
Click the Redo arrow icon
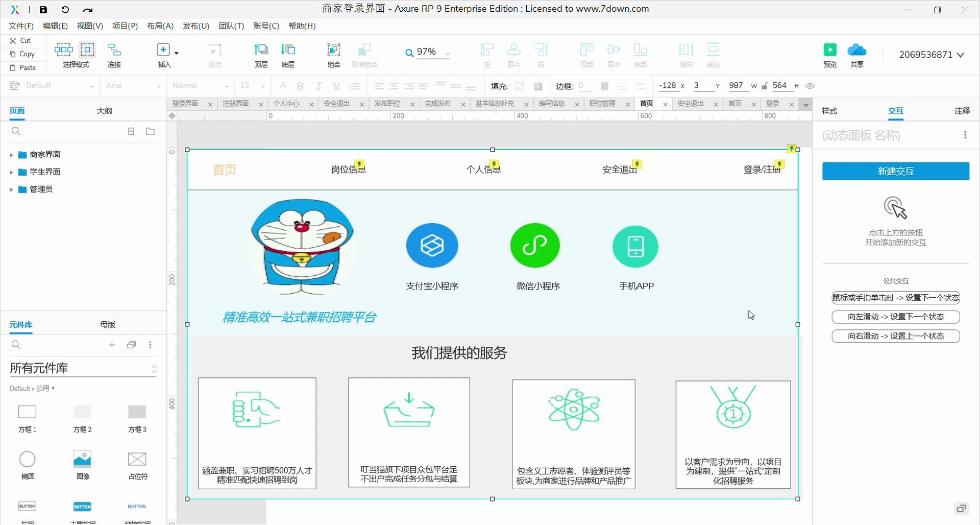coord(88,10)
